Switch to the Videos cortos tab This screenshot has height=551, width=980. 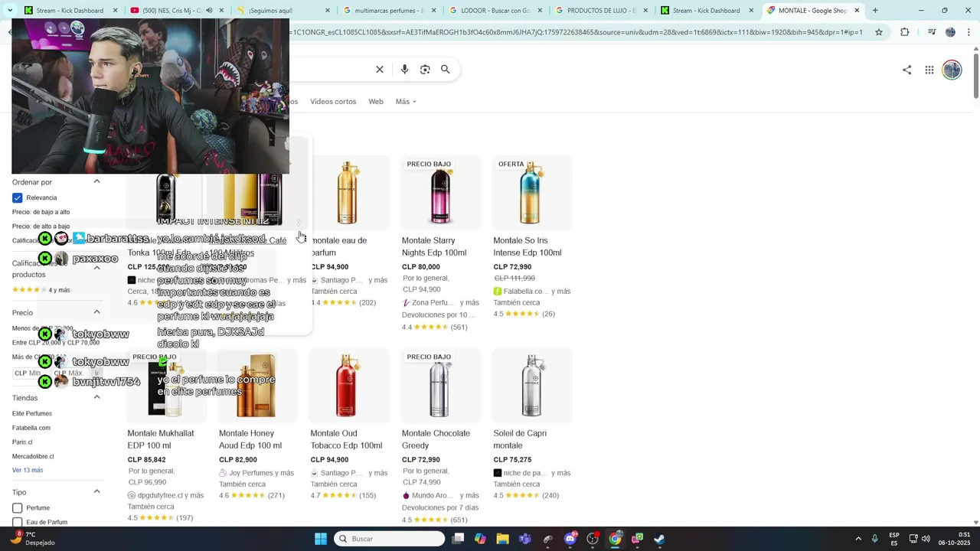[x=333, y=102]
